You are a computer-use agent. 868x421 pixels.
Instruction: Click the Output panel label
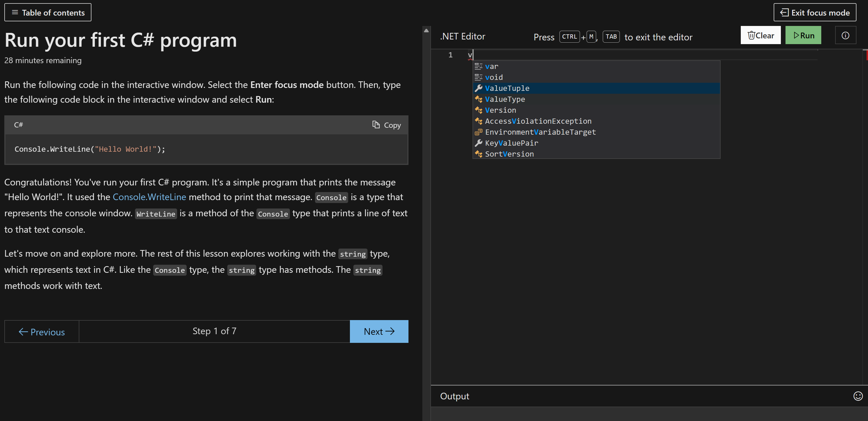[455, 396]
